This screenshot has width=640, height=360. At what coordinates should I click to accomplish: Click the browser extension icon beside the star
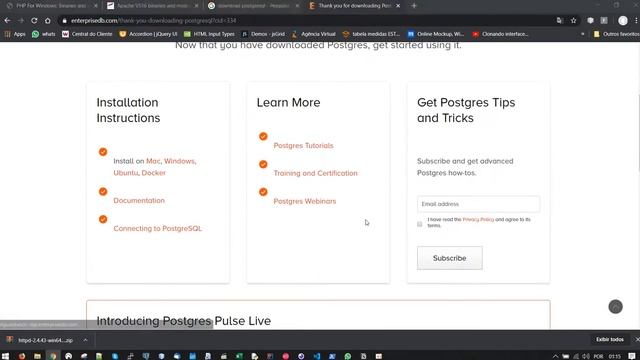click(x=590, y=20)
